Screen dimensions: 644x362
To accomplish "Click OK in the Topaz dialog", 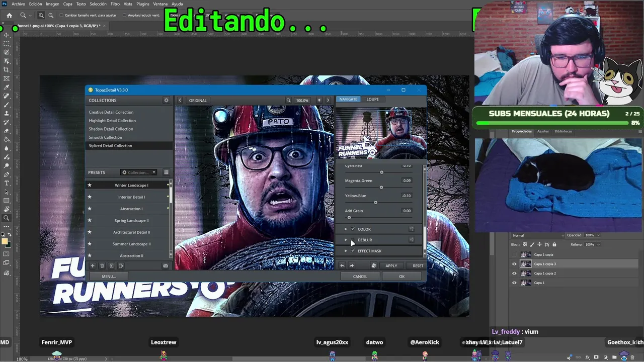I will 401,276.
